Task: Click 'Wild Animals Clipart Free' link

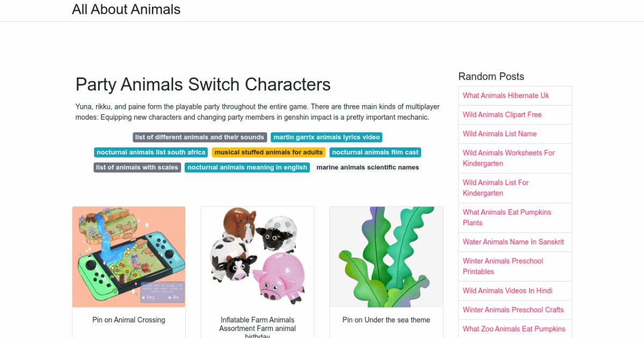Action: click(502, 115)
